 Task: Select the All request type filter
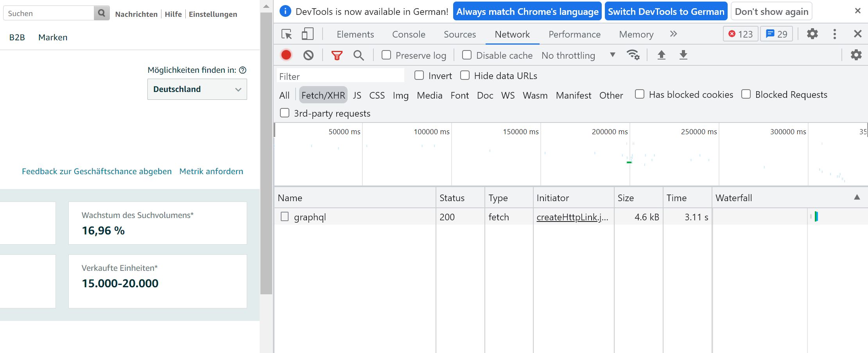point(284,95)
